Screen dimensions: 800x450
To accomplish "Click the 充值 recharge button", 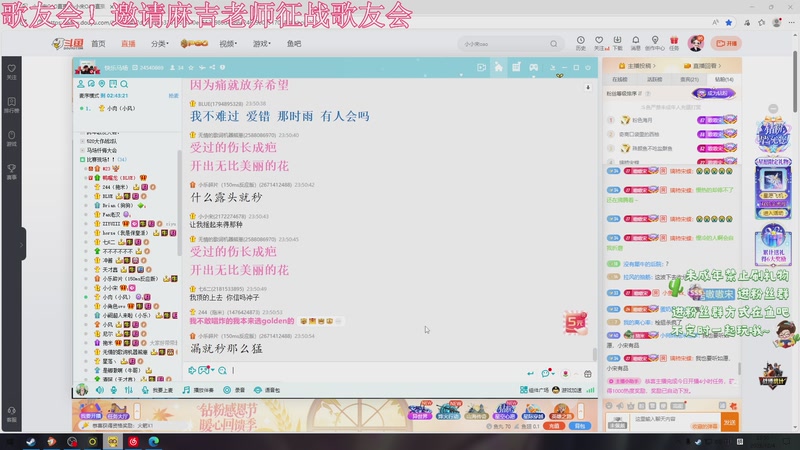I will [x=554, y=426].
